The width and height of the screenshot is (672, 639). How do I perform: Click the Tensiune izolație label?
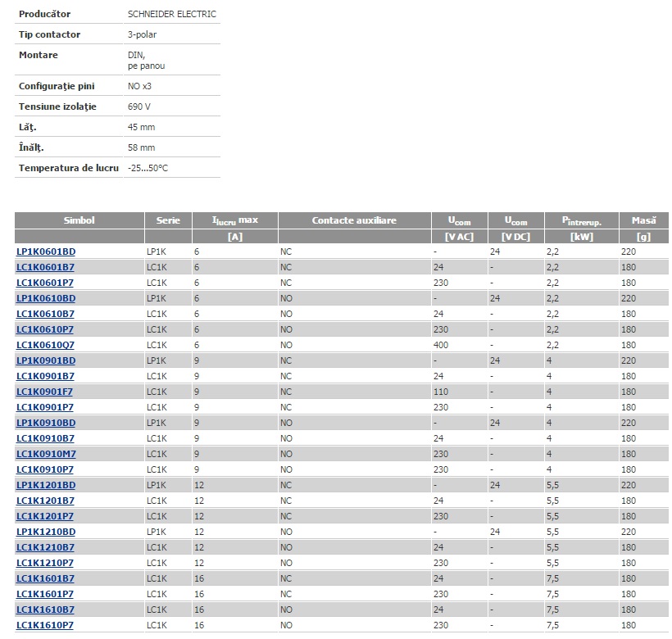click(57, 106)
